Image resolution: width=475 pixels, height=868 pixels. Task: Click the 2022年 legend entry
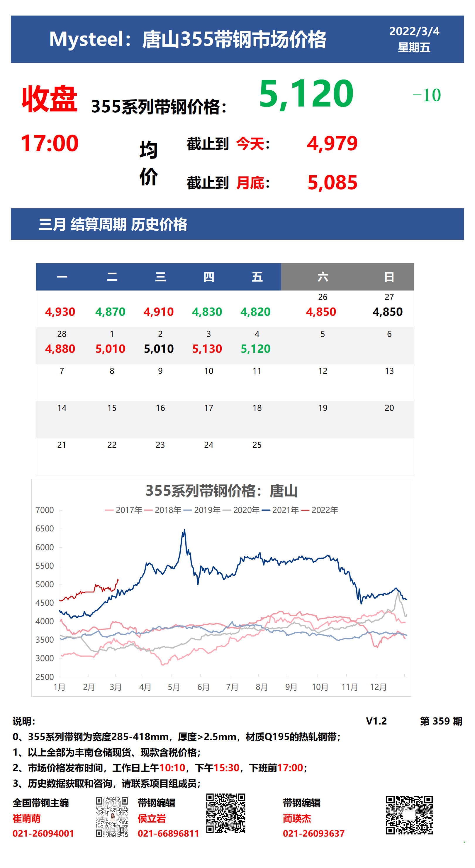pyautogui.click(x=320, y=510)
